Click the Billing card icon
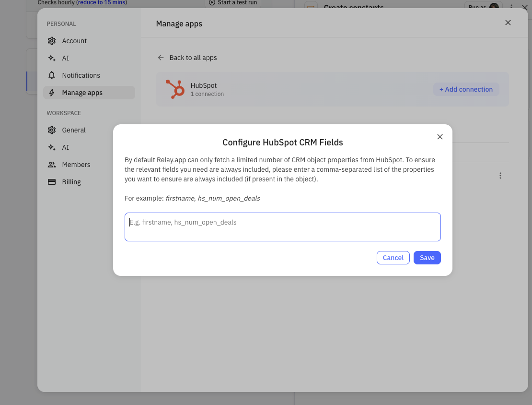The width and height of the screenshot is (532, 405). point(52,182)
